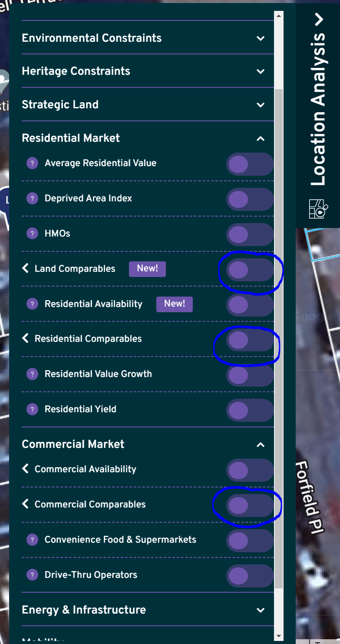Image resolution: width=340 pixels, height=644 pixels.
Task: Open help for Residential Availability
Action: 32,304
